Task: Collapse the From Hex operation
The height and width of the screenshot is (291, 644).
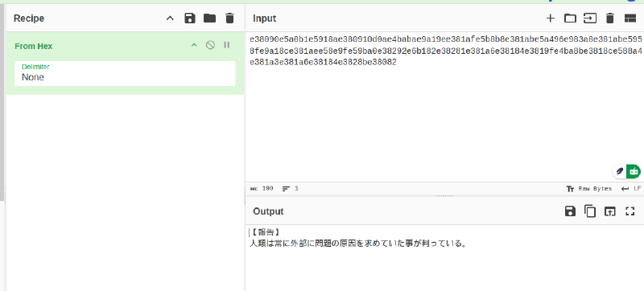Action: pyautogui.click(x=194, y=45)
